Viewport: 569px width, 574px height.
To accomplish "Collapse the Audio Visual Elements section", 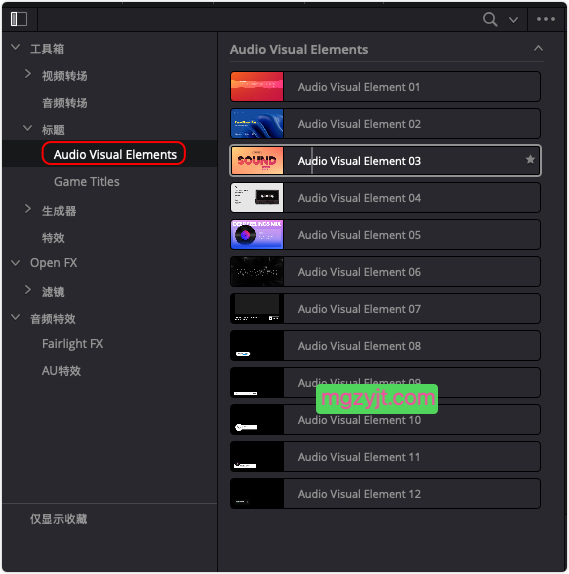I will point(538,48).
